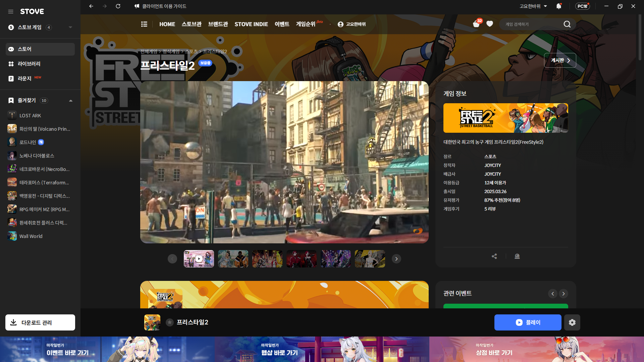This screenshot has width=644, height=362.
Task: Open game settings gear next to 플레이
Action: (x=572, y=322)
